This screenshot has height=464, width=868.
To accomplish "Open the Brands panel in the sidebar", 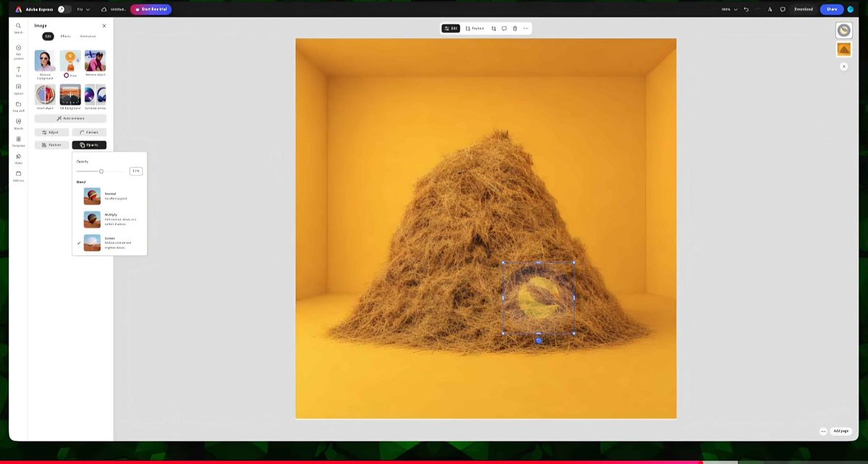I will [x=18, y=124].
